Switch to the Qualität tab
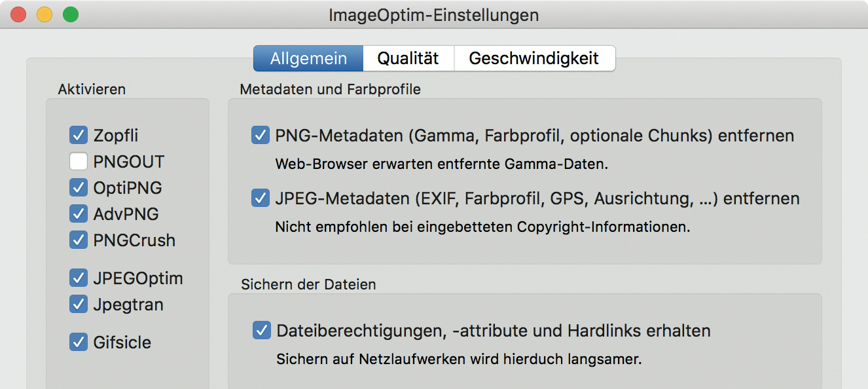 pos(408,58)
